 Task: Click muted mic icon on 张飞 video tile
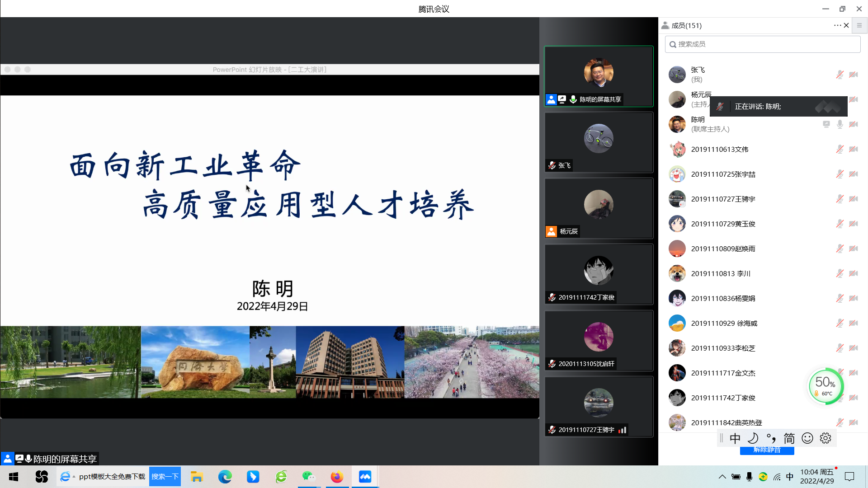(x=552, y=165)
